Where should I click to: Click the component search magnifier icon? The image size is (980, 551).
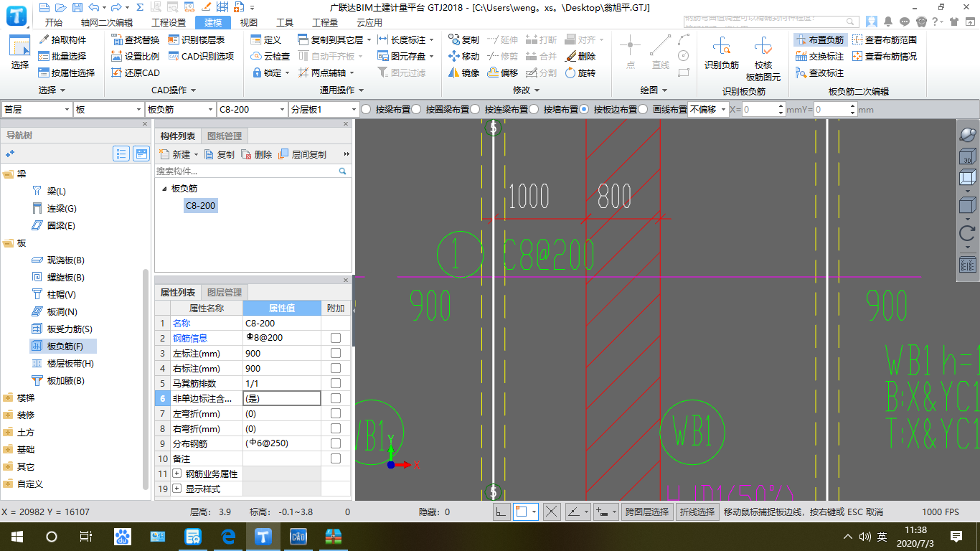point(343,171)
